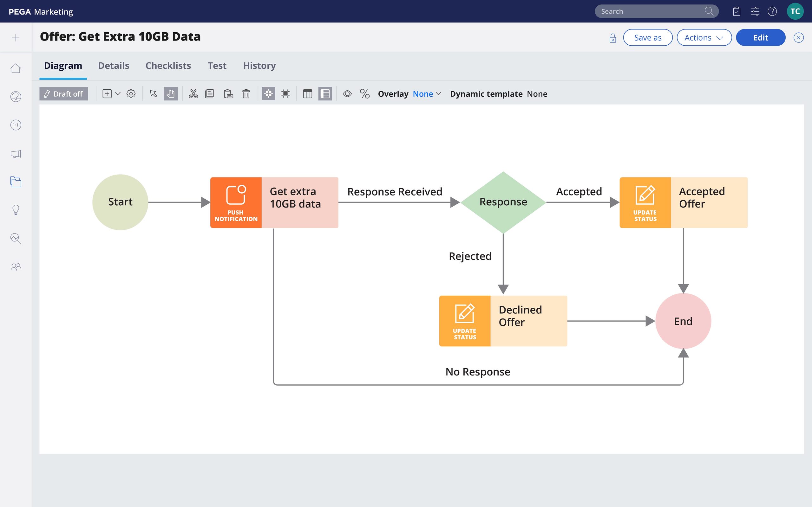The height and width of the screenshot is (507, 812).
Task: Open the megaphone campaigns sidebar icon
Action: 16,154
